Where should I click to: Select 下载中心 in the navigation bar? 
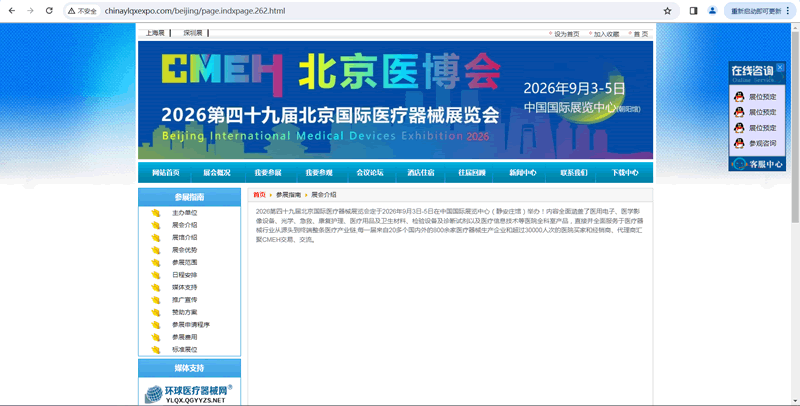pyautogui.click(x=624, y=173)
